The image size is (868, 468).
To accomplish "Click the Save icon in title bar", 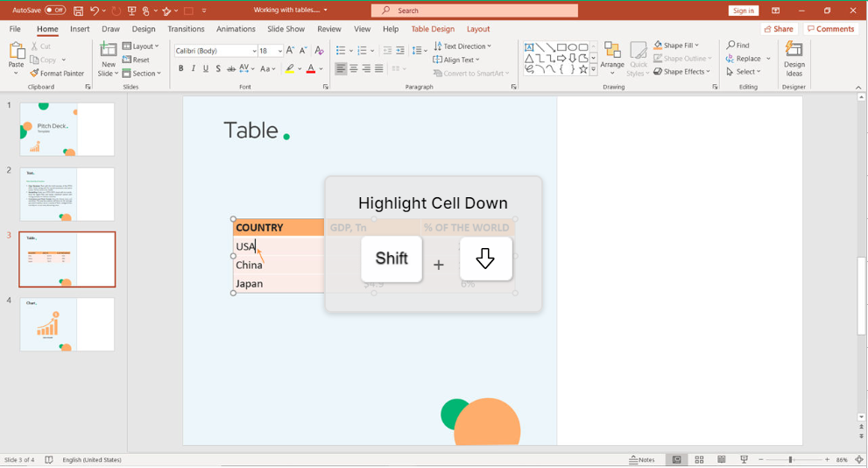I will pos(79,11).
